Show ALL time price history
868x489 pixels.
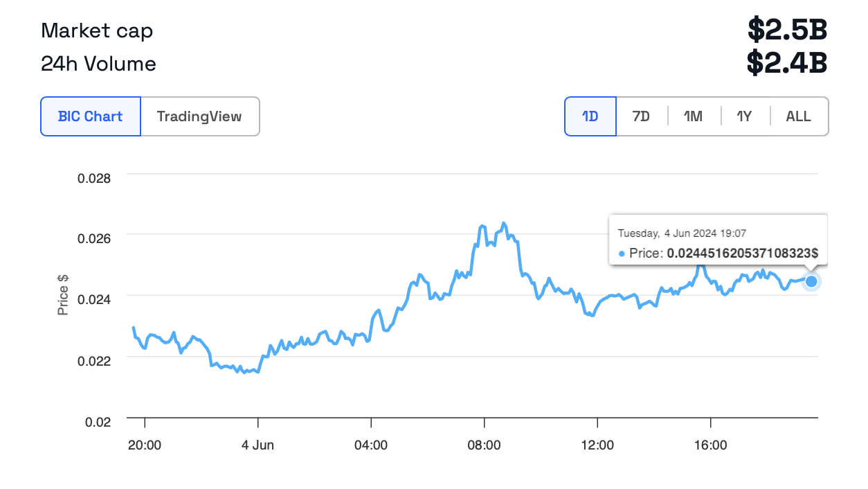point(798,116)
